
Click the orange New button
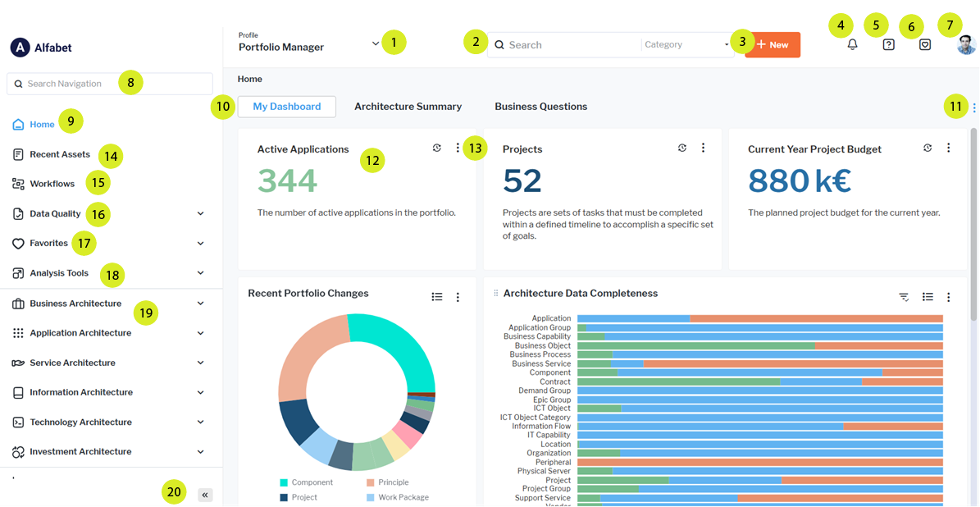(772, 45)
